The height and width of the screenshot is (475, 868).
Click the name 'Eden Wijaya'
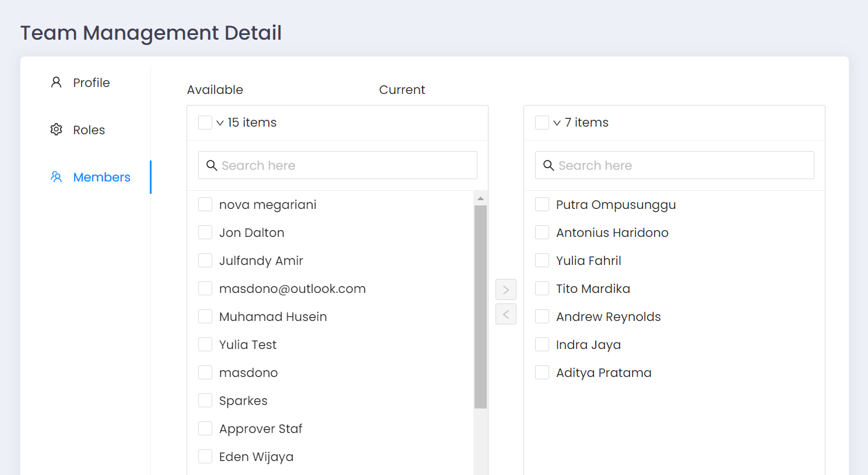[x=256, y=457]
